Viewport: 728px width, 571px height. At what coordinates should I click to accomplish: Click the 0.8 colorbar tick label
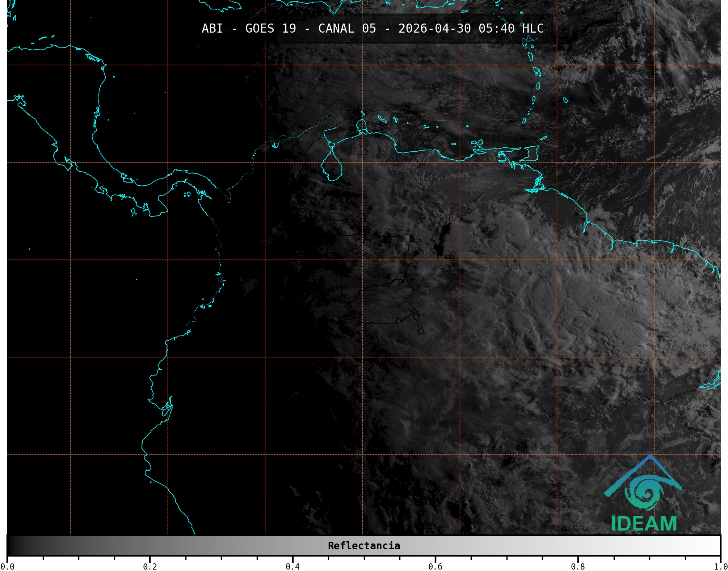click(578, 567)
